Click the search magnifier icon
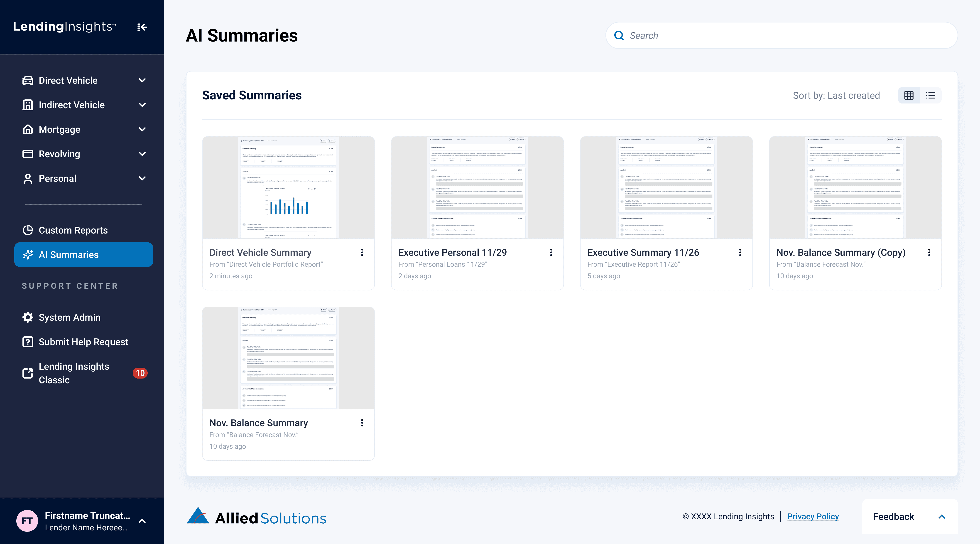Viewport: 980px width, 544px height. click(x=619, y=35)
